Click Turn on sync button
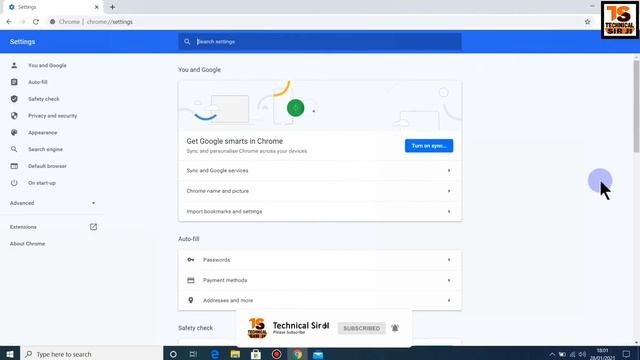Image resolution: width=640 pixels, height=360 pixels. point(429,146)
